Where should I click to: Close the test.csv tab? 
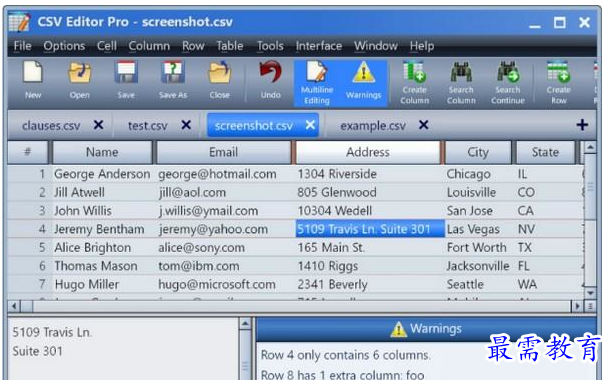[x=186, y=125]
